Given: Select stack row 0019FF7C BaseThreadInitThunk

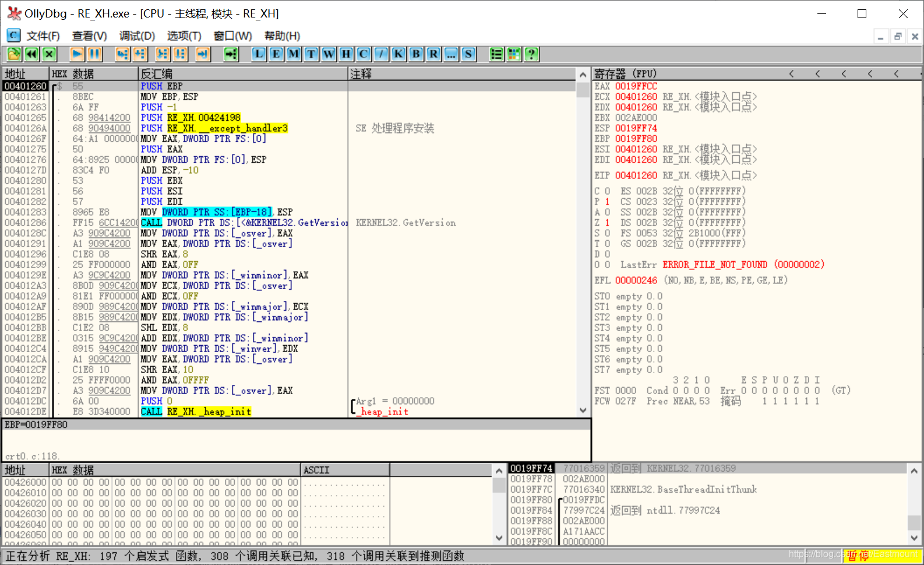Looking at the screenshot, I should coord(708,490).
